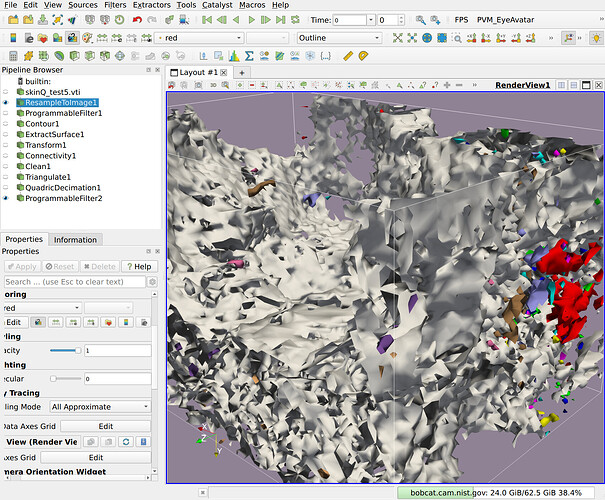Hide ProgrammableFilter2 using its eye toggle
Viewport: 605px width, 500px height.
click(6, 198)
